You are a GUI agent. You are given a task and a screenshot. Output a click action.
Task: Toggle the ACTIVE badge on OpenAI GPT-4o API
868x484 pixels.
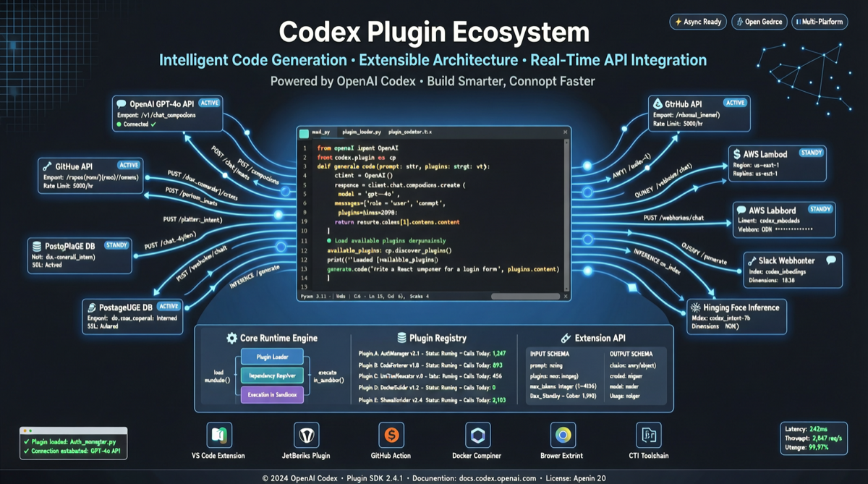(209, 103)
